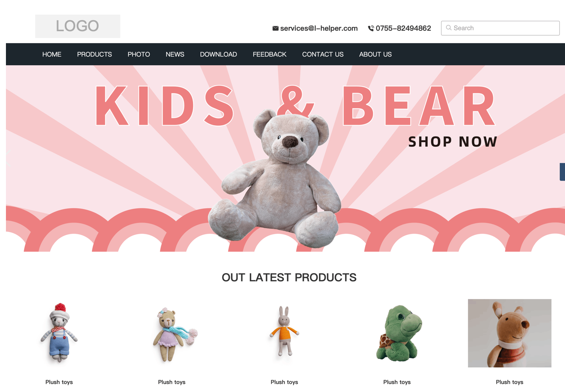Open the ABOUT US page

tap(375, 55)
